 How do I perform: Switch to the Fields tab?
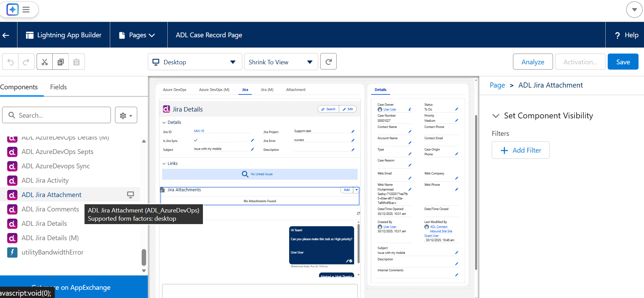pyautogui.click(x=59, y=87)
